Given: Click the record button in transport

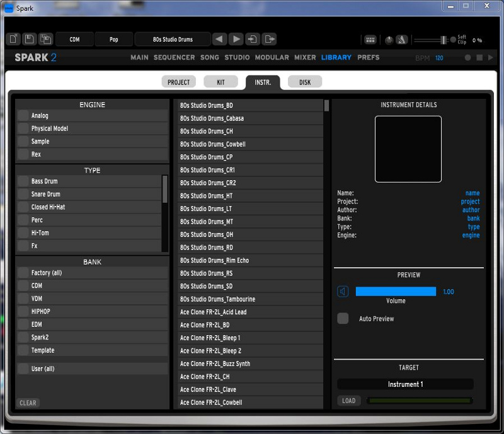Looking at the screenshot, I should pos(467,57).
